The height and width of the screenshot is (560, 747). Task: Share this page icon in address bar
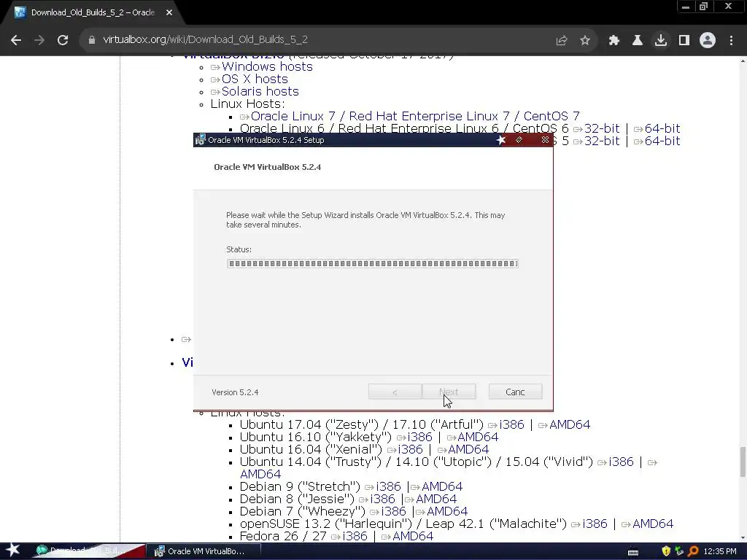[x=561, y=41]
